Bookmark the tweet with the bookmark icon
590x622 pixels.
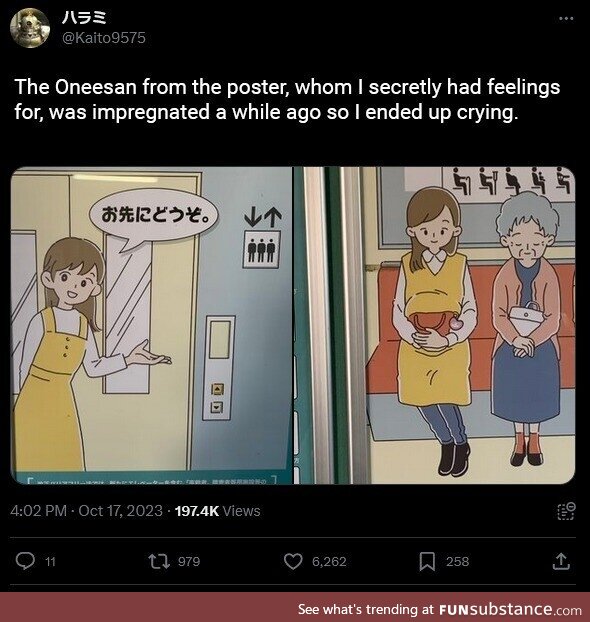[427, 561]
